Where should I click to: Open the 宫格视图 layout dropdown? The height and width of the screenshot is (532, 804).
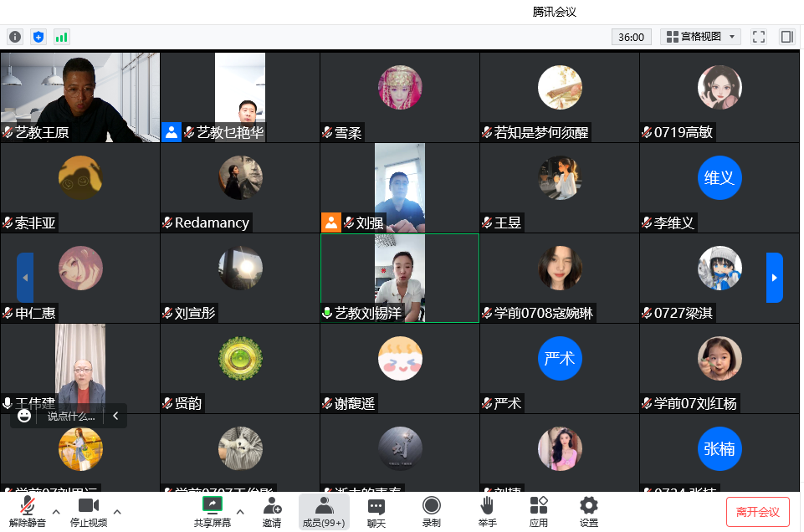700,37
